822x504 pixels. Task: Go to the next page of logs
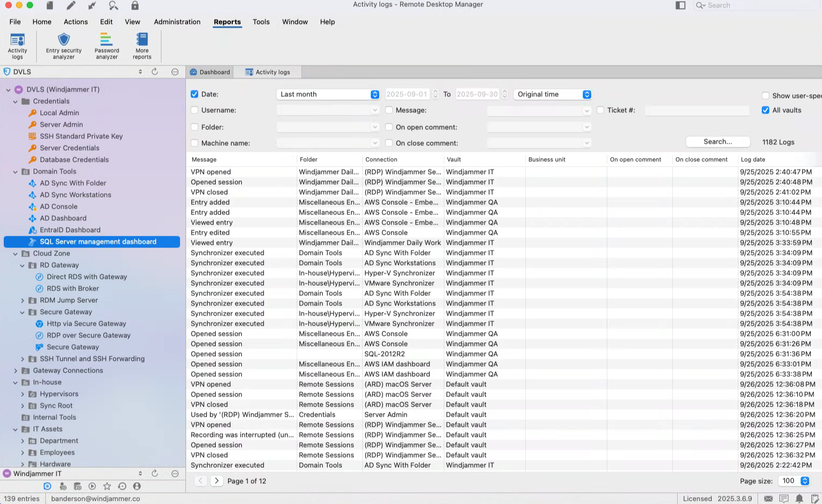click(x=216, y=481)
